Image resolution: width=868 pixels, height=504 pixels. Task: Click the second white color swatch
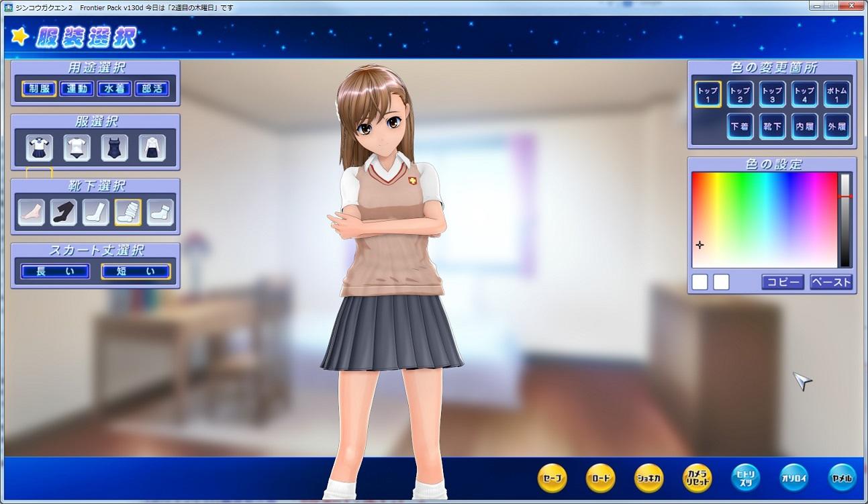coord(721,282)
